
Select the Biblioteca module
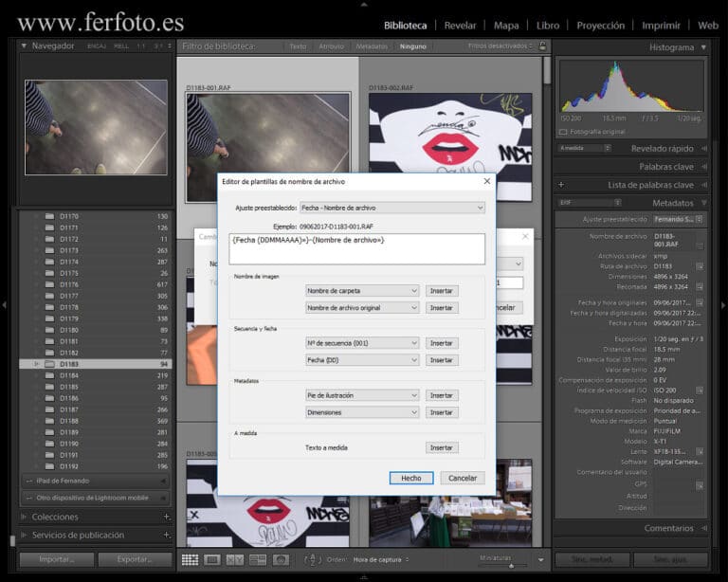pyautogui.click(x=406, y=26)
